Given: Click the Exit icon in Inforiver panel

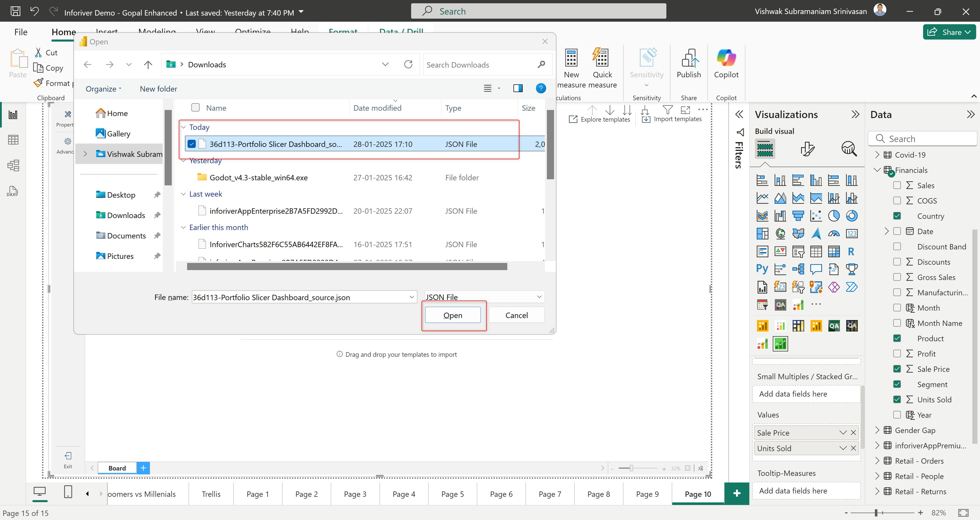Looking at the screenshot, I should pos(68,456).
